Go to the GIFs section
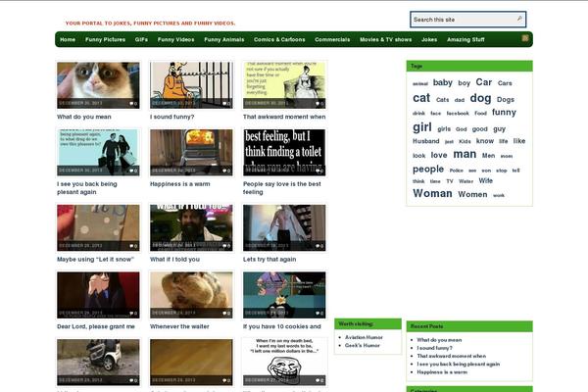Image resolution: width=588 pixels, height=392 pixels. coord(141,39)
